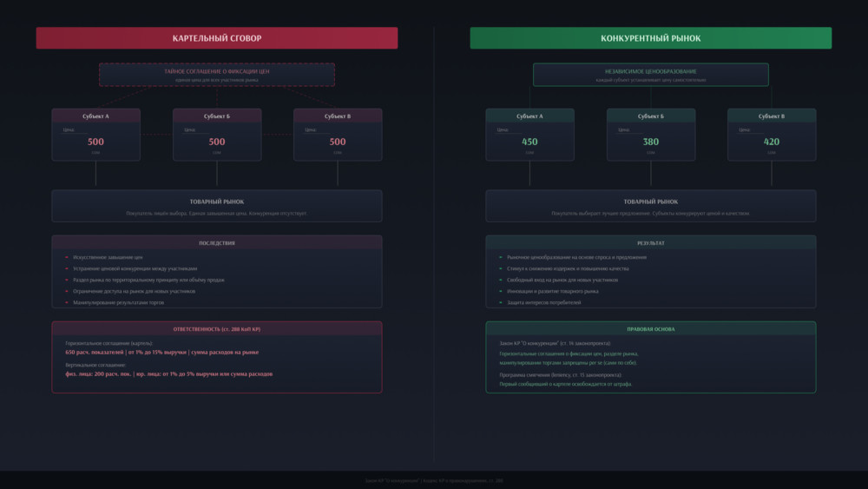Click competitive Субъект В card priced 420

(x=772, y=135)
